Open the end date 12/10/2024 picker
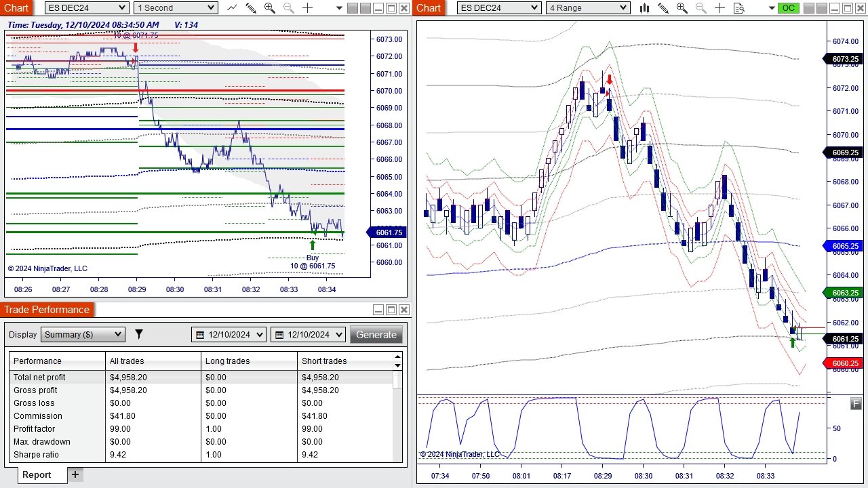 (x=308, y=334)
